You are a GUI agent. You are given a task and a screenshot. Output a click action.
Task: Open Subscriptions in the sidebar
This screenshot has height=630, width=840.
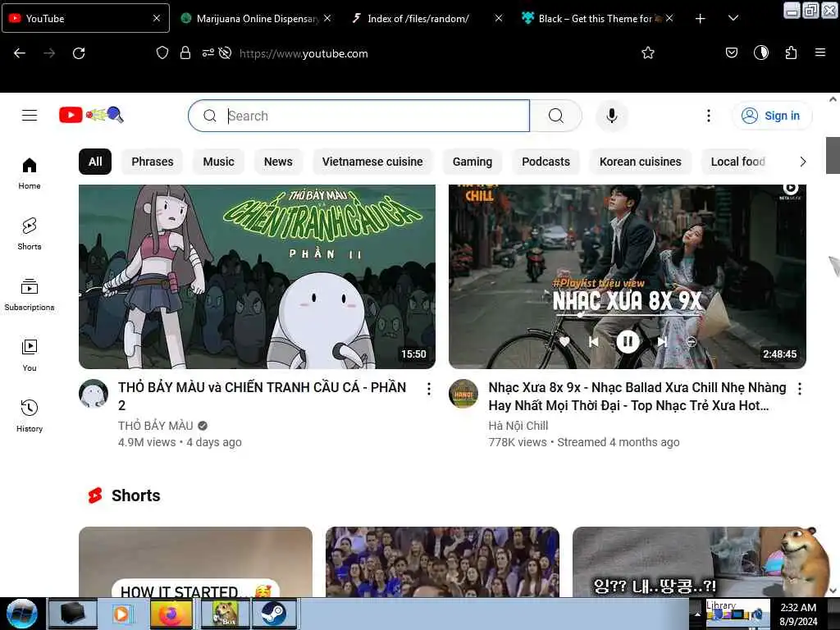tap(30, 294)
